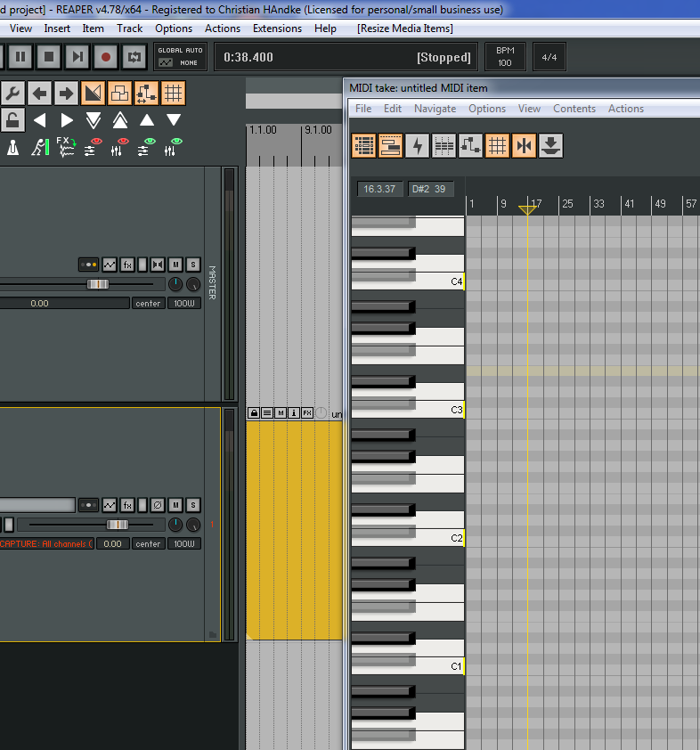Mute the MASTER track with M button
This screenshot has width=700, height=750.
click(x=175, y=265)
